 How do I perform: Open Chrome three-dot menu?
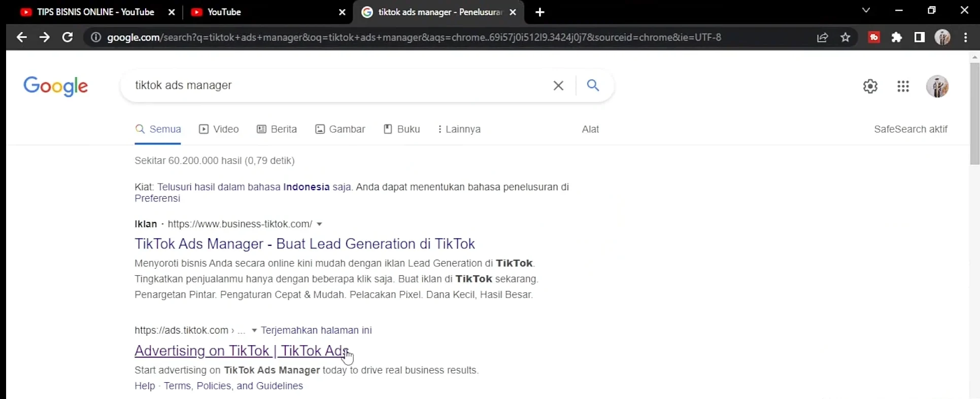[966, 37]
